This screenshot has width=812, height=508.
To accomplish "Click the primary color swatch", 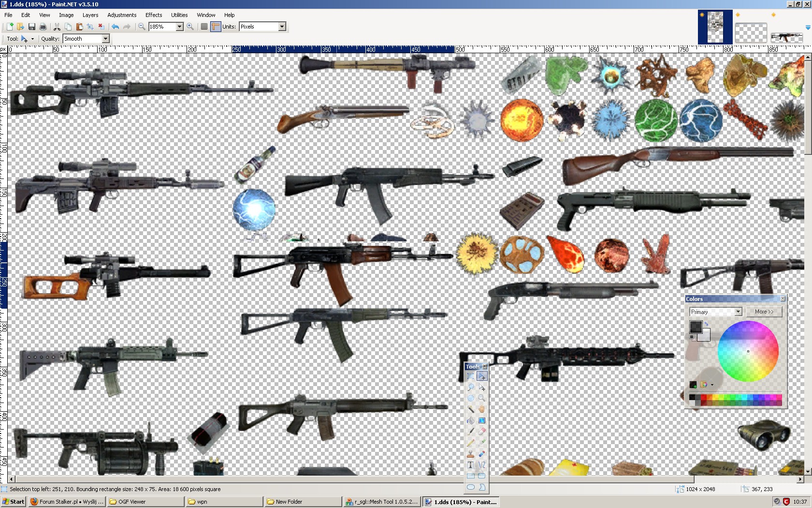I will (x=696, y=327).
